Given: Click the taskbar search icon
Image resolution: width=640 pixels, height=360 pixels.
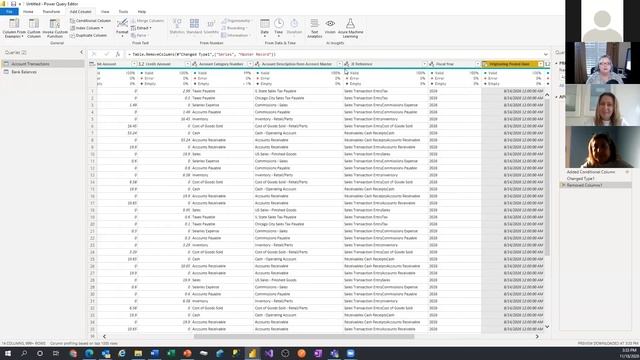Looking at the screenshot, I should pyautogui.click(x=24, y=353).
